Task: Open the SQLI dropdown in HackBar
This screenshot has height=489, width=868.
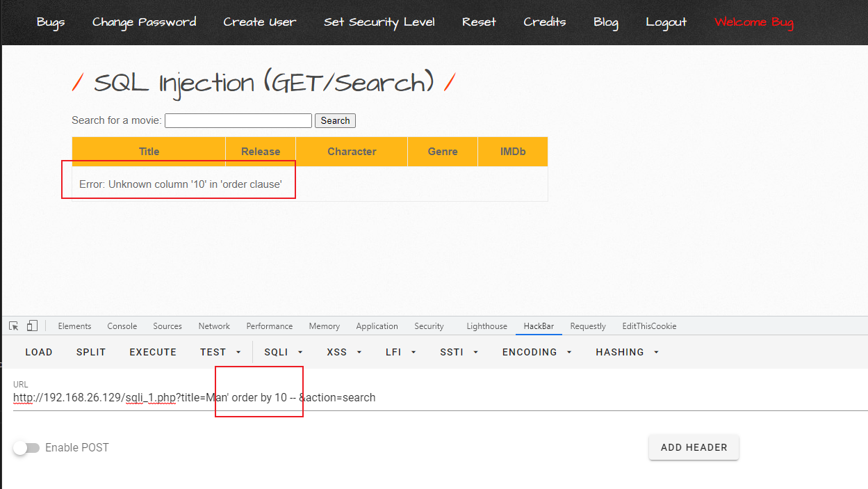Action: [x=284, y=352]
